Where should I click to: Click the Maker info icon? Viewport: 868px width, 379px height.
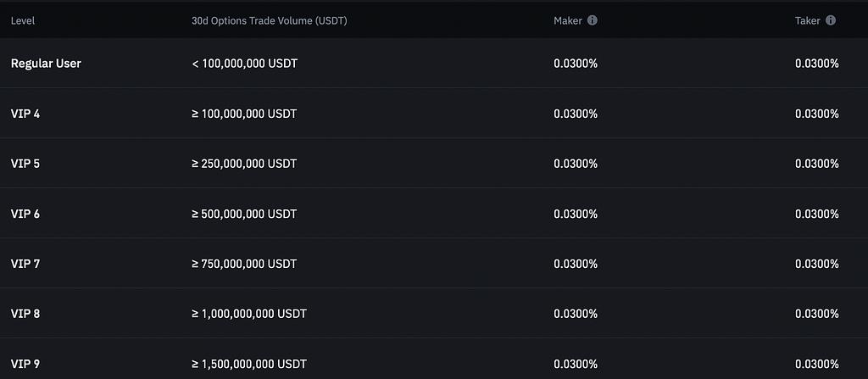[x=593, y=20]
